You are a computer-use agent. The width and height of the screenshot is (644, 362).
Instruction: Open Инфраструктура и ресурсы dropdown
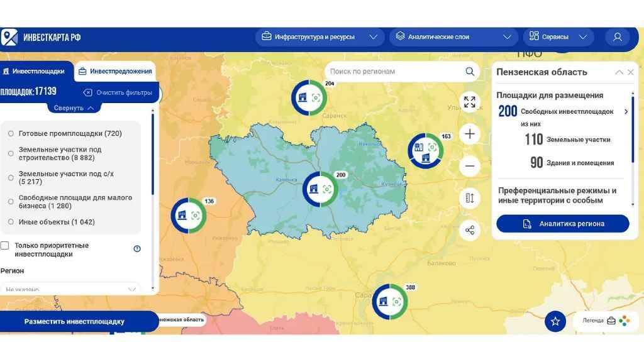pos(319,37)
